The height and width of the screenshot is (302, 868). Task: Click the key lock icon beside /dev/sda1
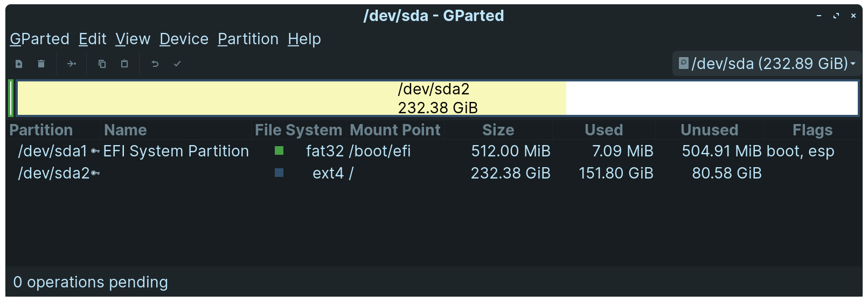[x=95, y=151]
